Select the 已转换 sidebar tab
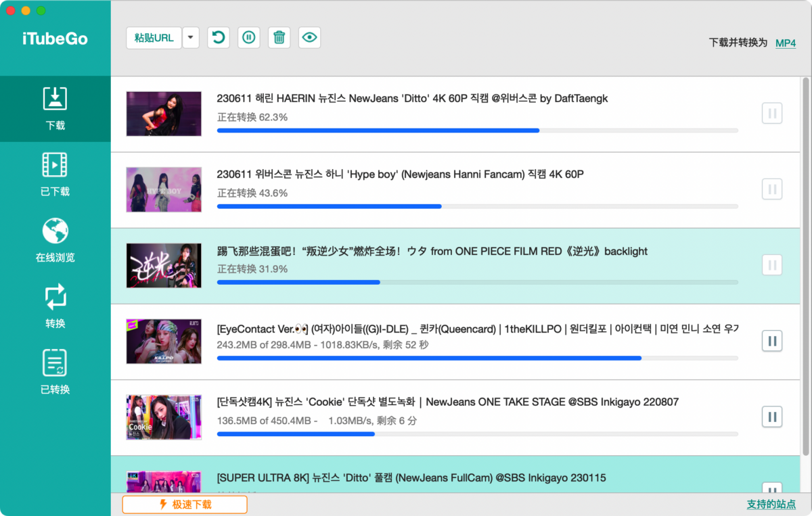This screenshot has width=812, height=516. click(x=55, y=373)
